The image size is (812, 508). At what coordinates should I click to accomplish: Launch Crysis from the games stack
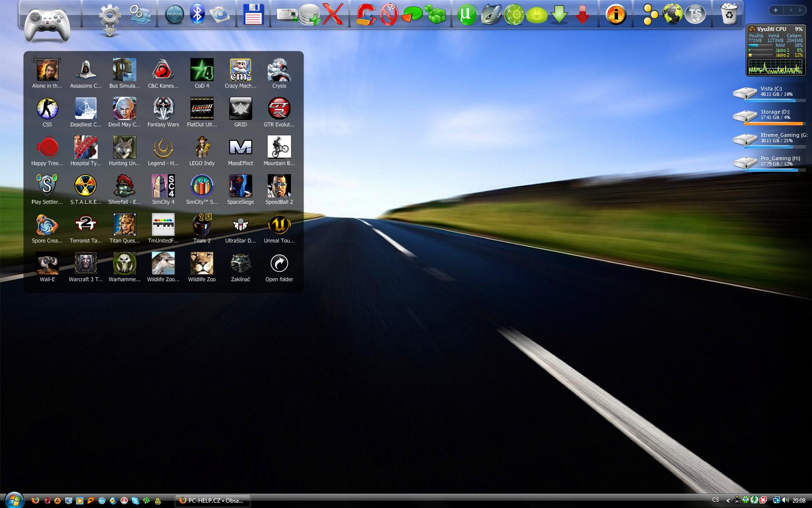point(279,71)
